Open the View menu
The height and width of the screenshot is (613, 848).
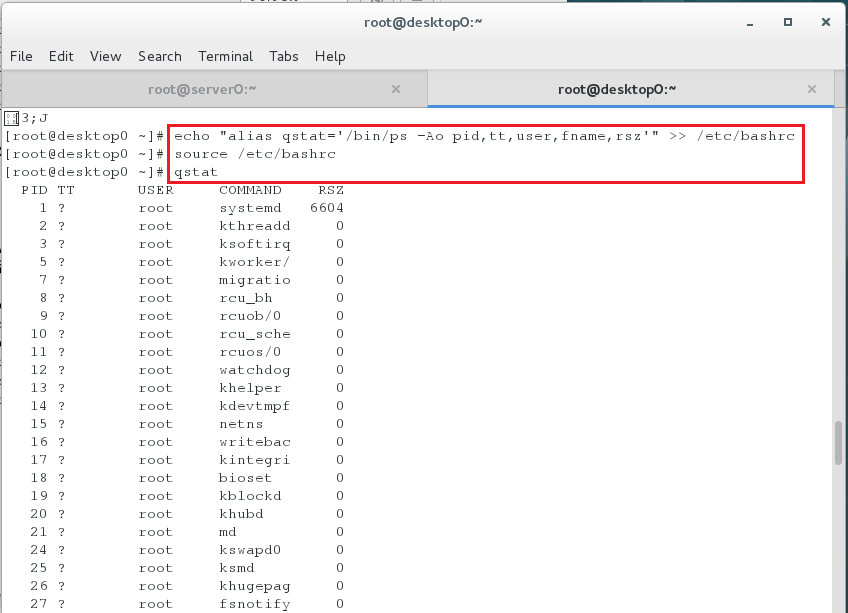(x=105, y=56)
